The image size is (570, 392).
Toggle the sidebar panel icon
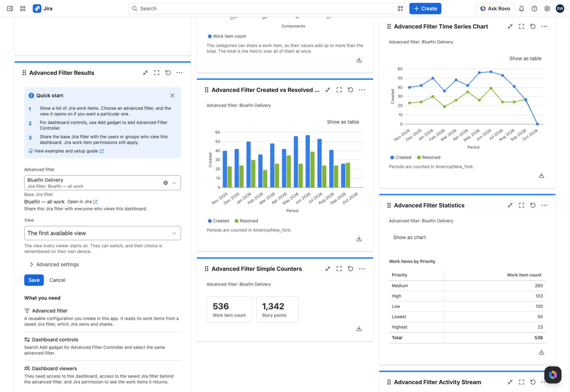10,9
